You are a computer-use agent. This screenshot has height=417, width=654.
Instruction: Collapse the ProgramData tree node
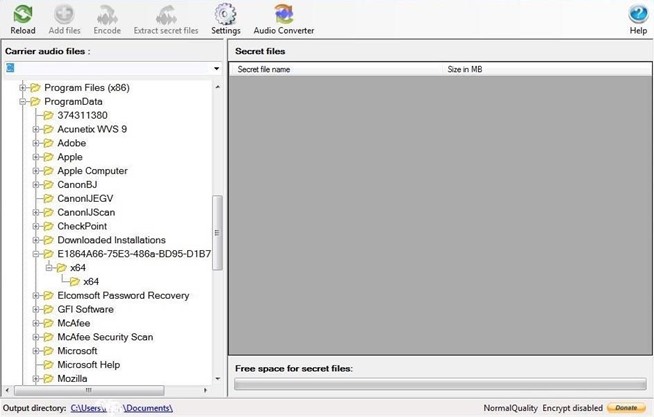(23, 101)
